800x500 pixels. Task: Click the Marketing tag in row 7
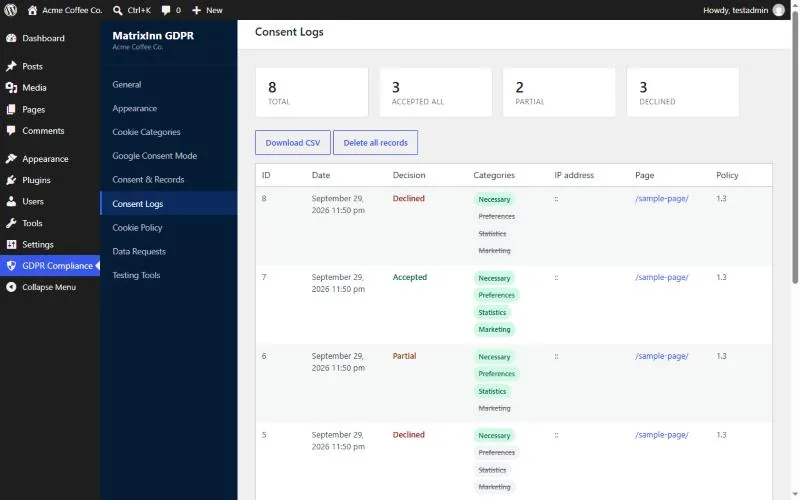click(x=494, y=330)
